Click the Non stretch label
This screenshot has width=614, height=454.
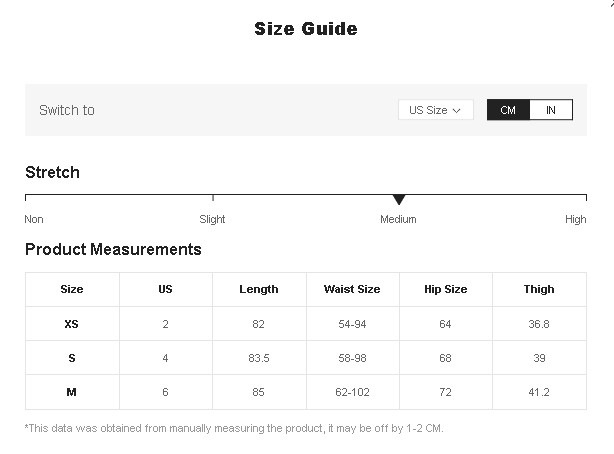(34, 219)
